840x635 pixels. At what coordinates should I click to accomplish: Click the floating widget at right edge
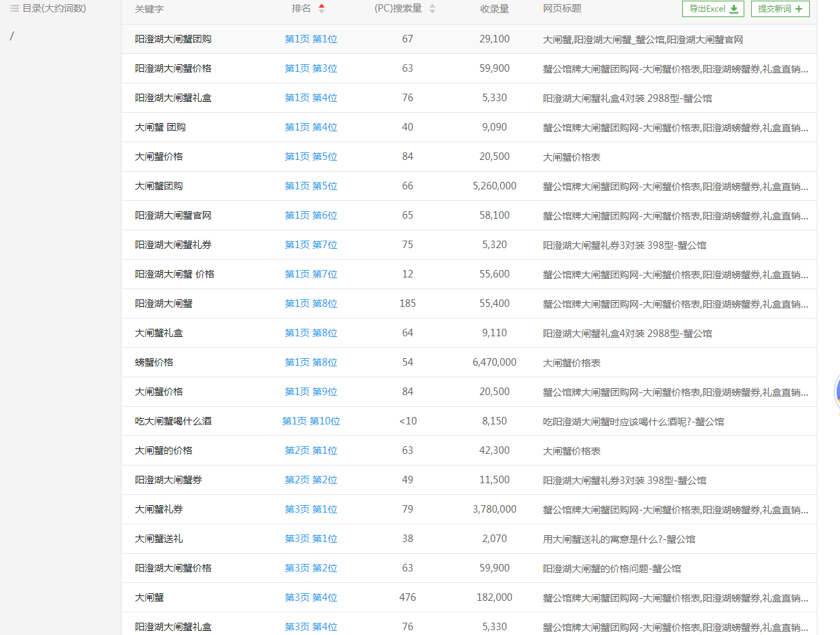click(x=837, y=393)
